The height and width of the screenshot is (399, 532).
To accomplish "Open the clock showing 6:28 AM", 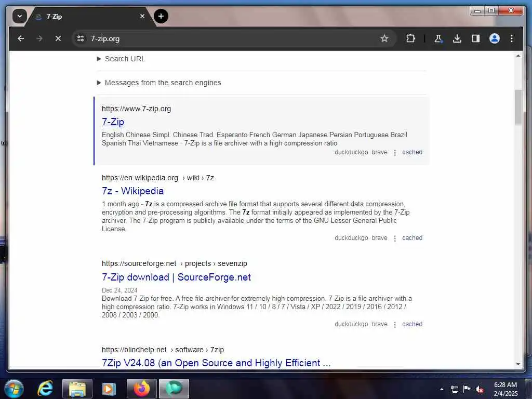I will 506,389.
